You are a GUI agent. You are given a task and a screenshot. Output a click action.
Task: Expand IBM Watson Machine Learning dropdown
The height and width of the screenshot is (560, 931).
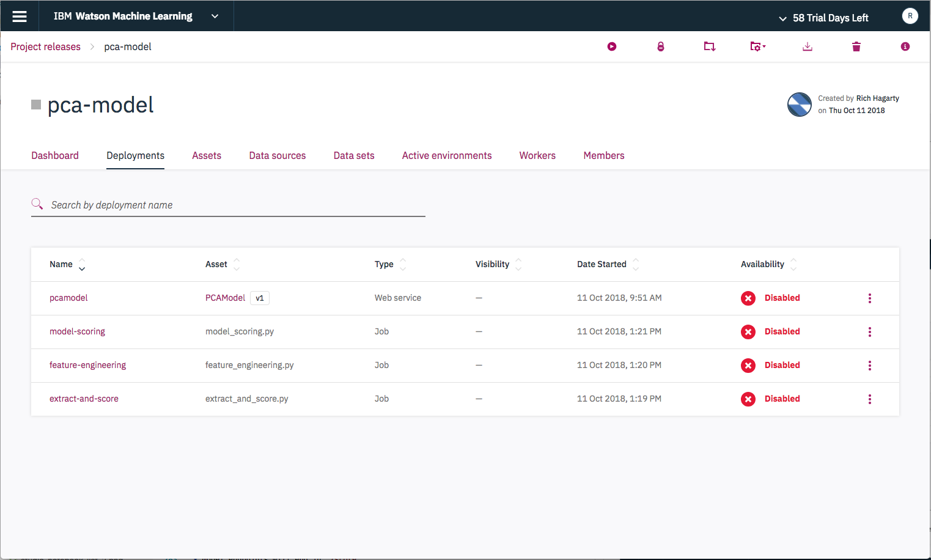215,17
